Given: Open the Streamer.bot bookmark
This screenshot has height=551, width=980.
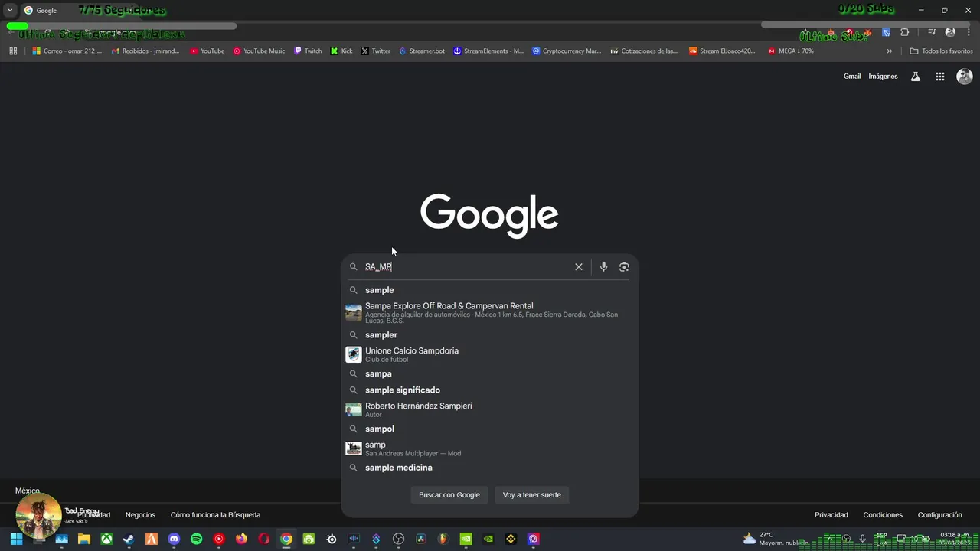Looking at the screenshot, I should [422, 51].
